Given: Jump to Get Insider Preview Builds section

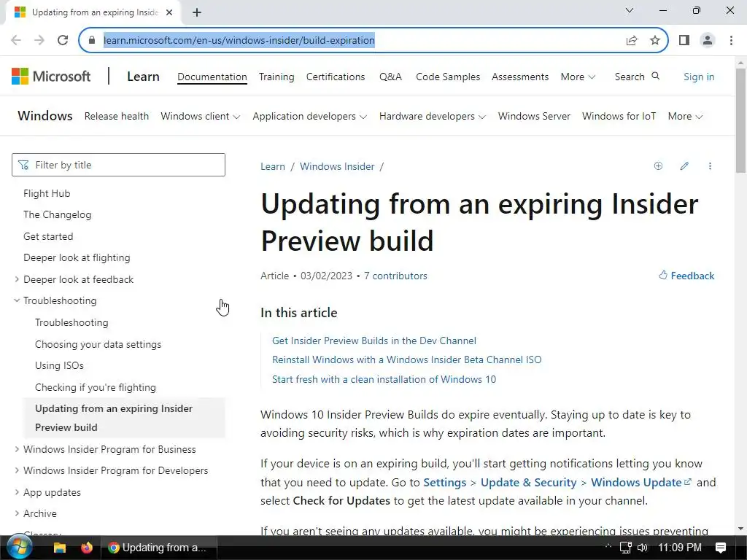Looking at the screenshot, I should click(x=374, y=341).
